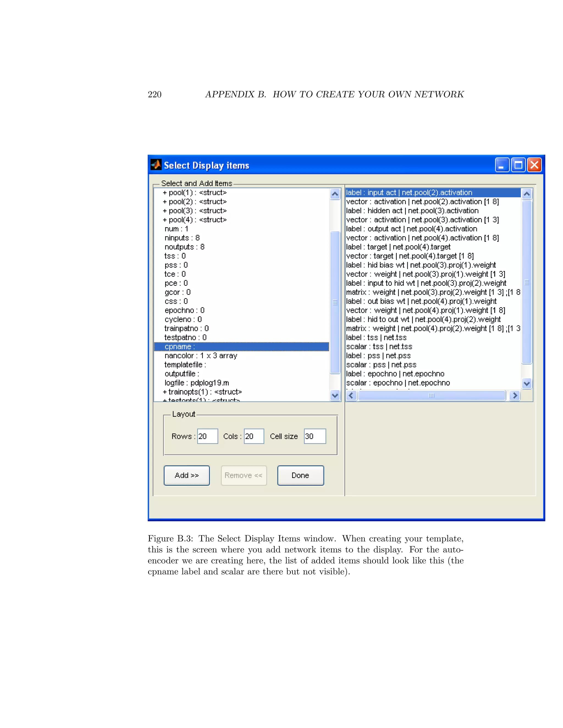Select the 'epochno : 0' item
This screenshot has height=728, width=563.
[x=241, y=310]
